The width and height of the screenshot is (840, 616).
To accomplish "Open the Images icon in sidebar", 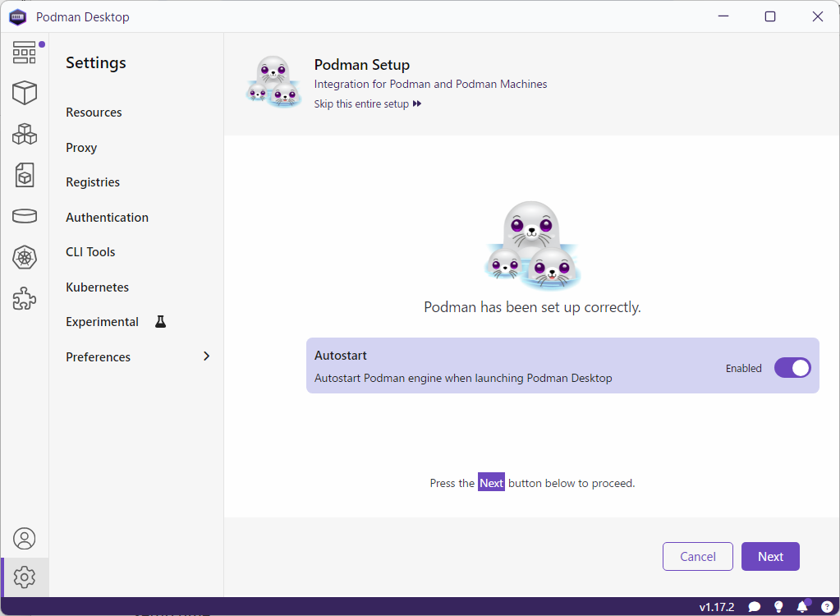I will tap(25, 175).
